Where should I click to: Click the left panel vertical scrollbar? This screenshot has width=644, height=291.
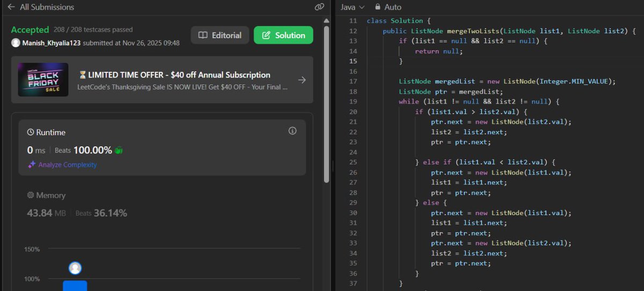pos(327,105)
